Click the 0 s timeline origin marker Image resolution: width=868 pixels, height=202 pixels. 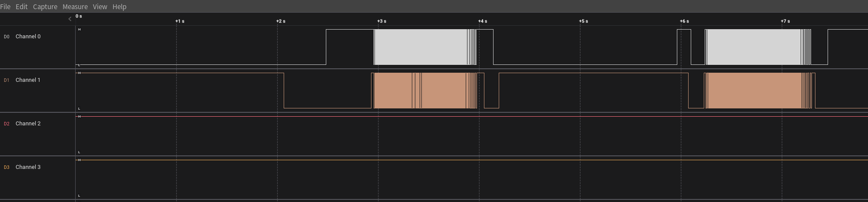[79, 16]
